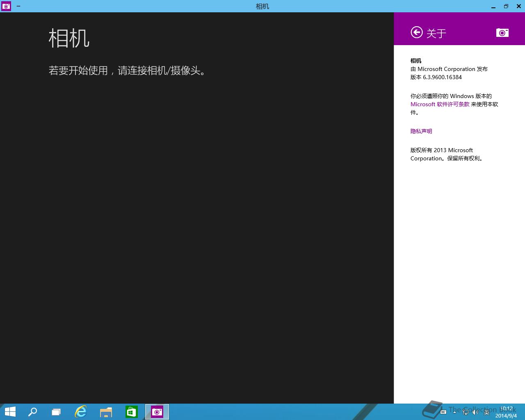Click the 若要开始使用 message text
The image size is (525, 420).
click(x=127, y=71)
